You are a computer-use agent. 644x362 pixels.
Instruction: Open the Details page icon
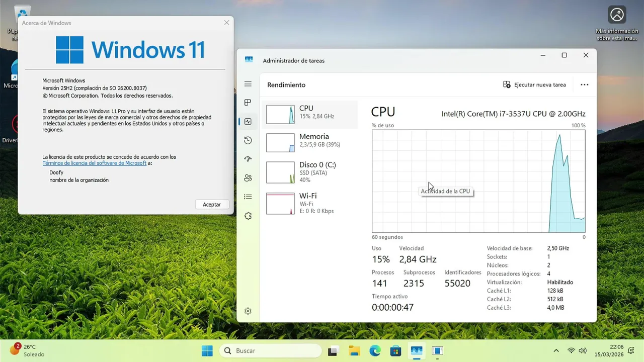[x=248, y=197]
